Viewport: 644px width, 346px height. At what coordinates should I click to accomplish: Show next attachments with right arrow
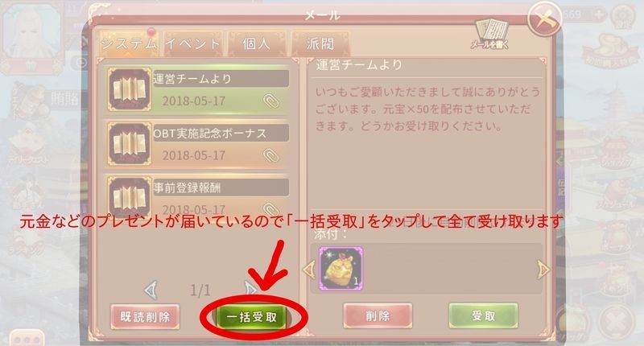543,270
